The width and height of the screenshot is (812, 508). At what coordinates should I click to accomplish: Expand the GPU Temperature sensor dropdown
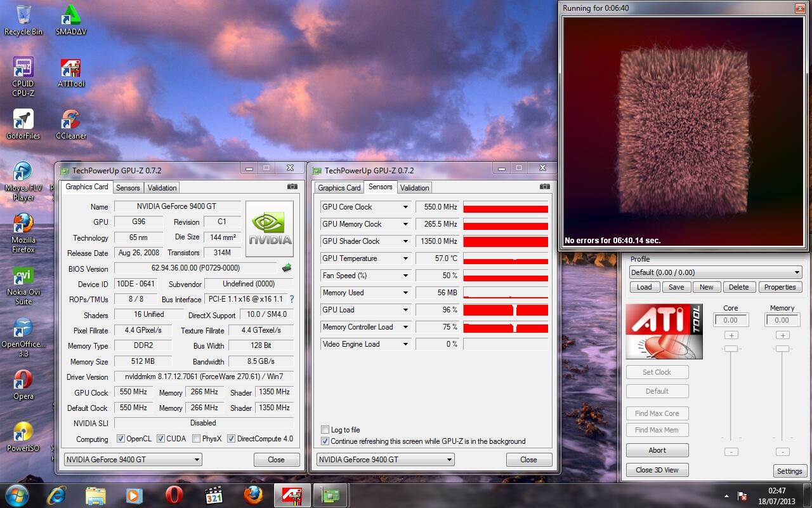[x=405, y=258]
